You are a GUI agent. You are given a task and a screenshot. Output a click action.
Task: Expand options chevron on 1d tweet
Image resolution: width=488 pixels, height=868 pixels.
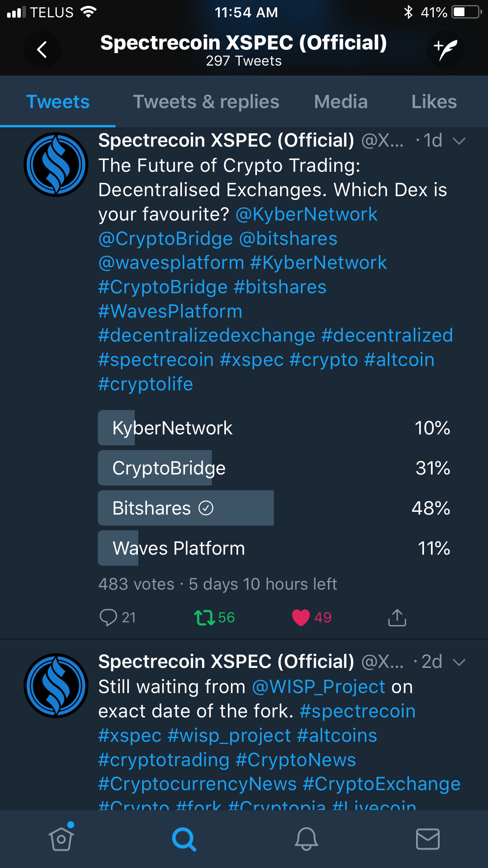click(459, 141)
